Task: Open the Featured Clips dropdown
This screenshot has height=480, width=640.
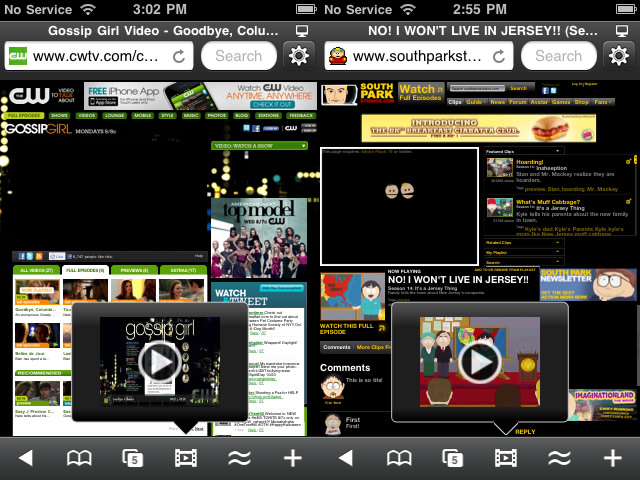Action: coord(524,151)
